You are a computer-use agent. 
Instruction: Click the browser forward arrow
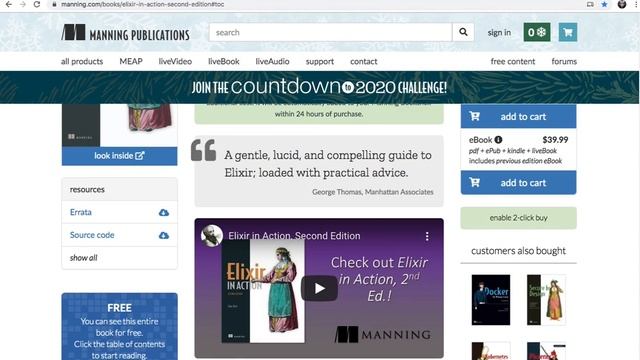[23, 4]
